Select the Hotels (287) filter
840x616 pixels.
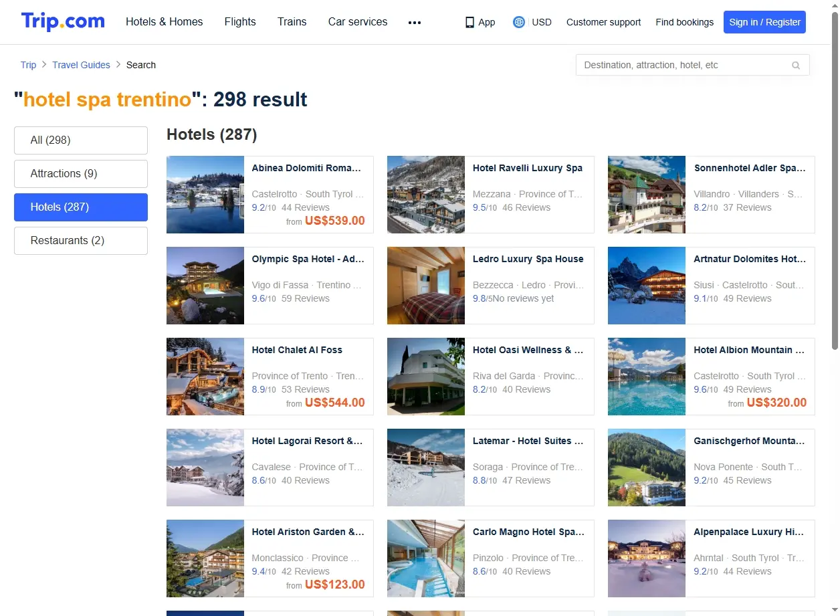[81, 207]
